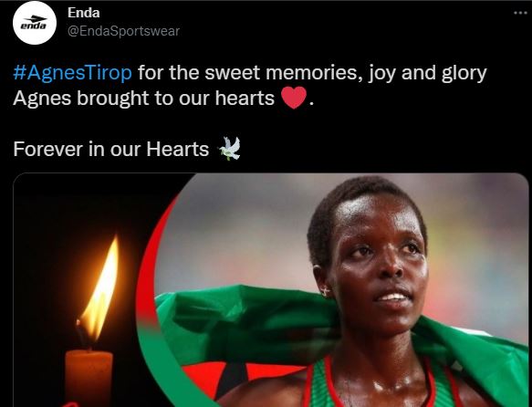This screenshot has width=532, height=407.
Task: Click the "Agnes brought to our hearts" line
Action: pos(143,98)
